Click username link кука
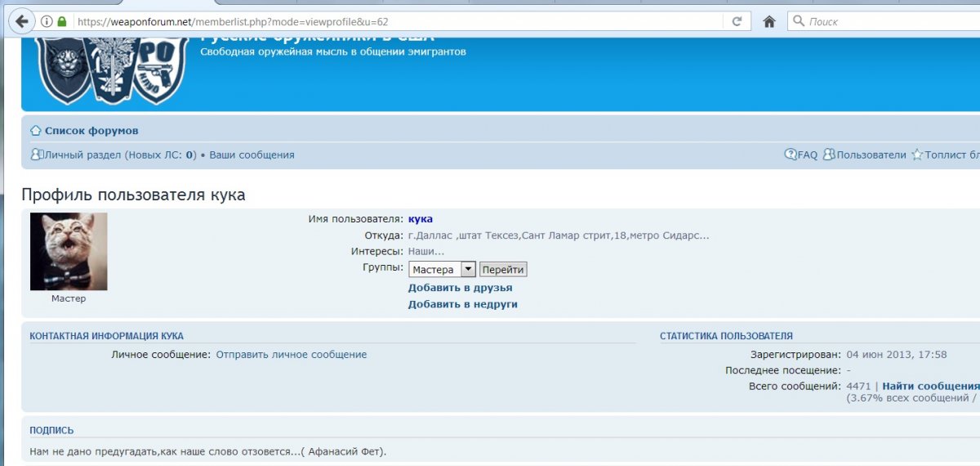 (421, 219)
